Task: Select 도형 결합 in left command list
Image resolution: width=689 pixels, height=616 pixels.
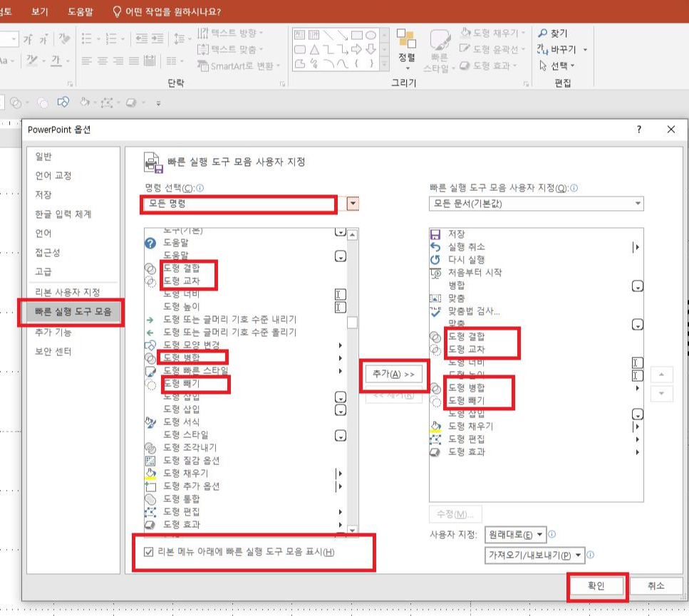Action: pos(245,268)
